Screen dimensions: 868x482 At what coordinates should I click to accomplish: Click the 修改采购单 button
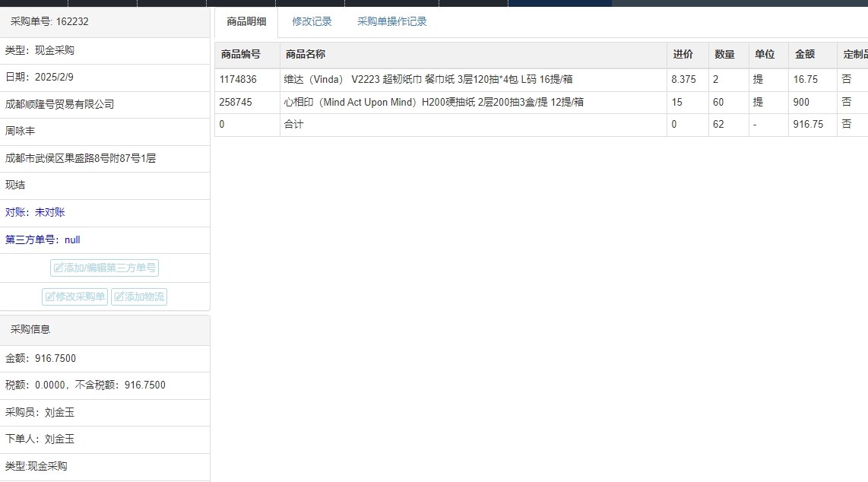tap(74, 296)
